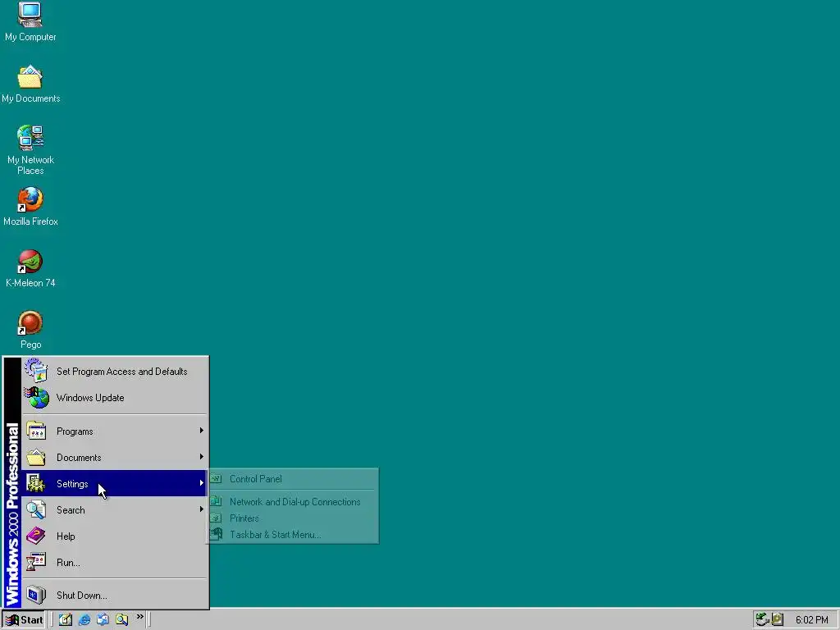Click the Shut Down monitor icon

pyautogui.click(x=36, y=596)
